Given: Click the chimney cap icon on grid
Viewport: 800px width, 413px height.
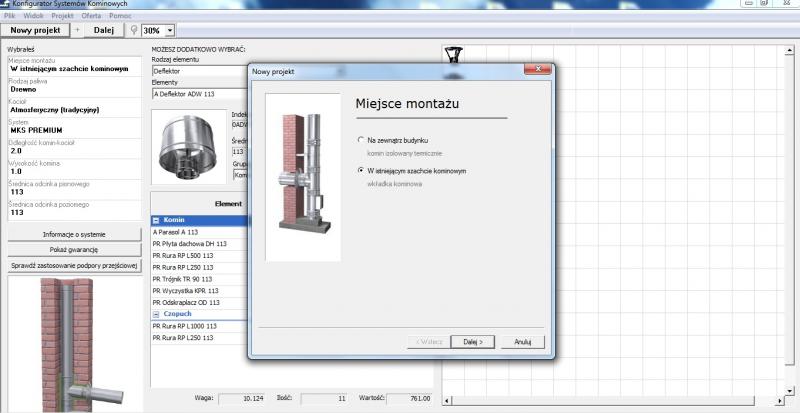Looking at the screenshot, I should click(453, 55).
